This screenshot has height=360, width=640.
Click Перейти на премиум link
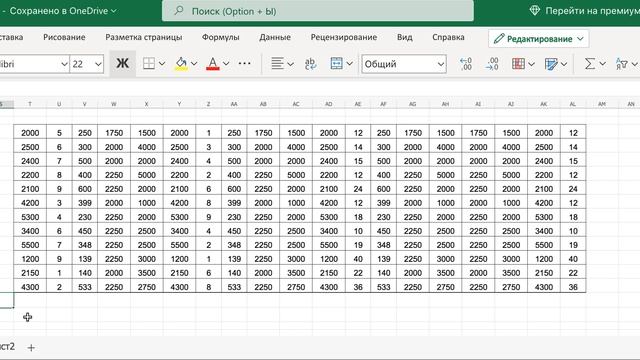[x=592, y=11]
